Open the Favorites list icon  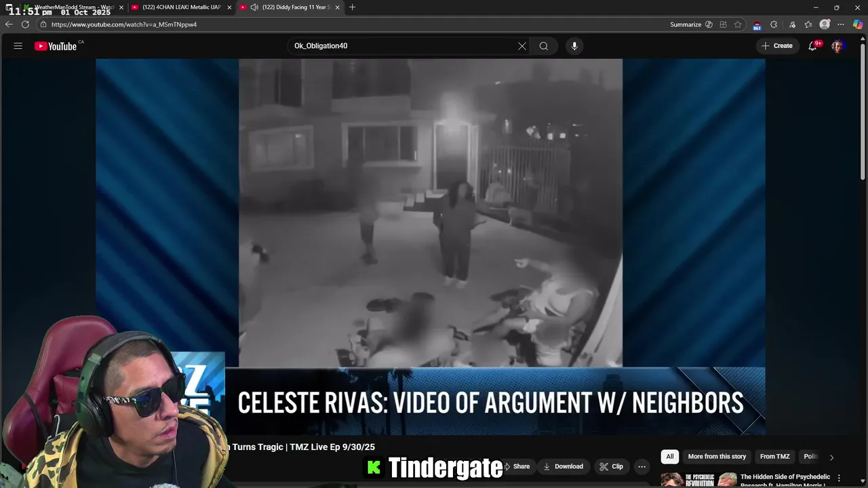point(808,24)
